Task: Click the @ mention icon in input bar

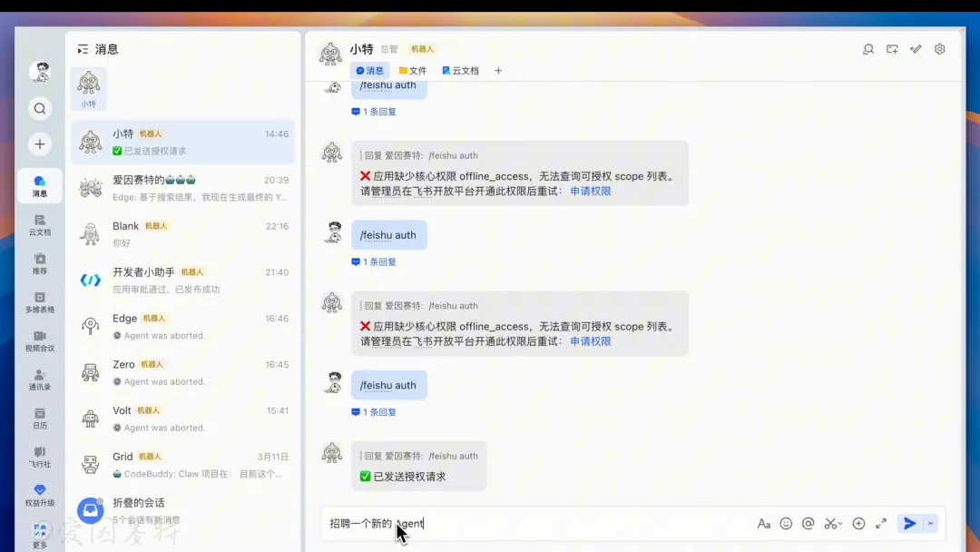Action: pos(808,524)
